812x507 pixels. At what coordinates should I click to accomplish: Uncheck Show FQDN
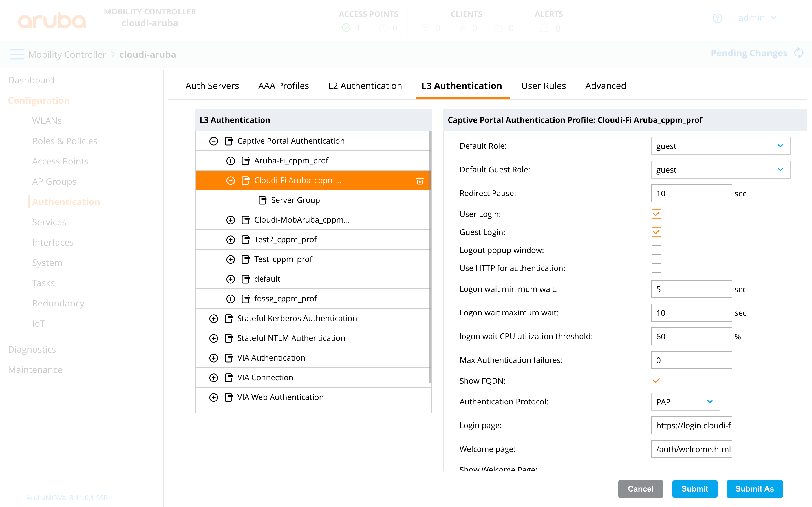(x=656, y=381)
